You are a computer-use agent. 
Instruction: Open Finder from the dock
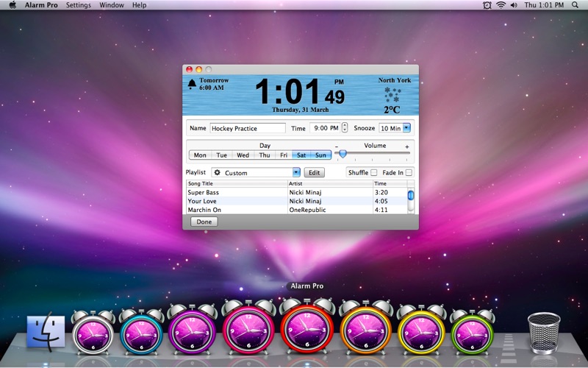coord(46,333)
